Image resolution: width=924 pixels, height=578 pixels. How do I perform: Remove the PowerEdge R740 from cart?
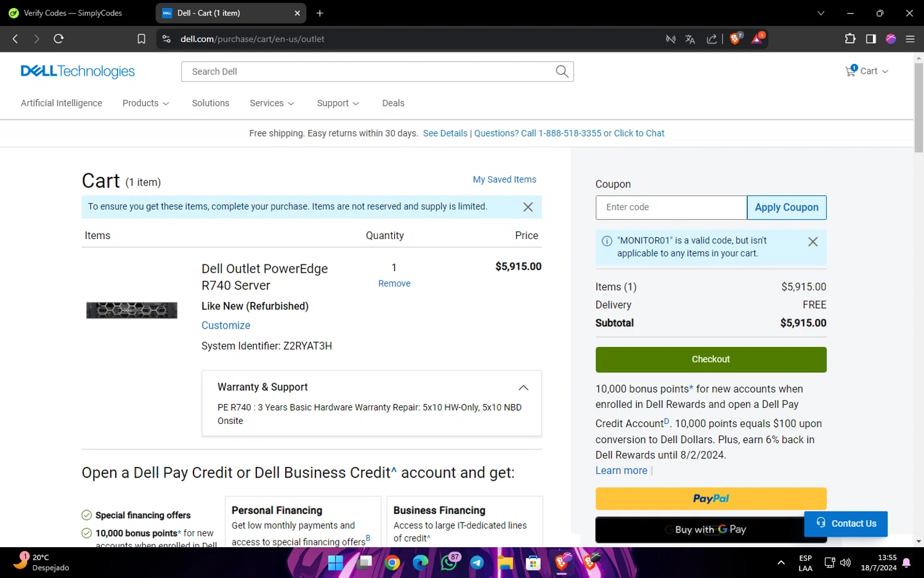[x=394, y=283]
